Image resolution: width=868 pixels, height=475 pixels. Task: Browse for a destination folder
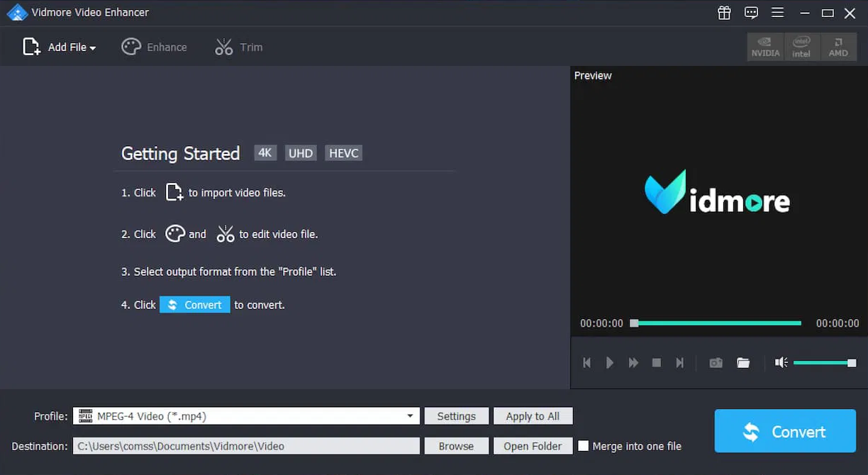(x=457, y=446)
